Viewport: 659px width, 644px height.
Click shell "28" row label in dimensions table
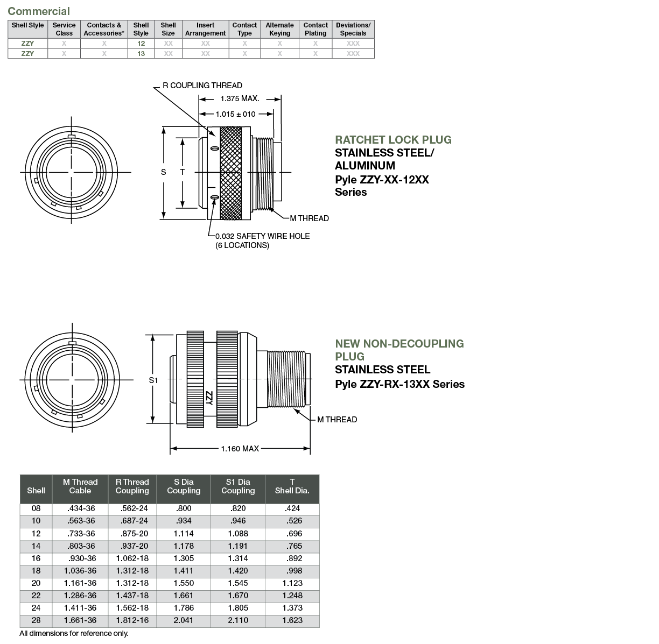click(36, 620)
